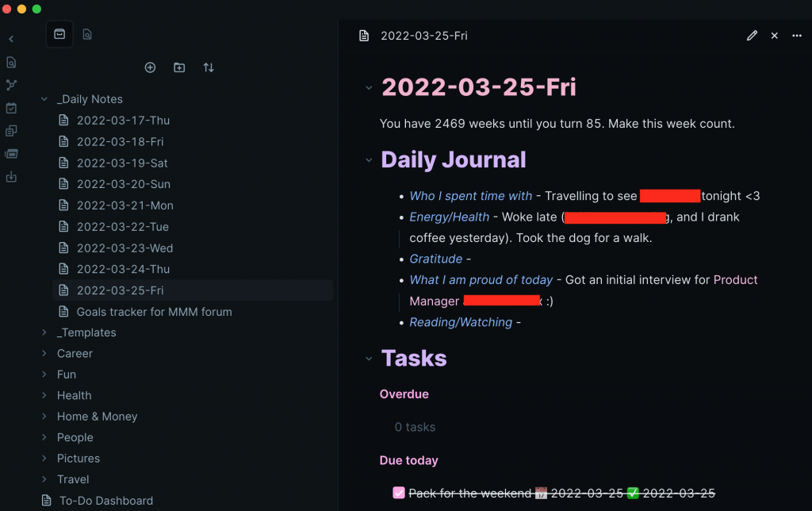812x511 pixels.
Task: Expand the People folder
Action: pyautogui.click(x=44, y=437)
